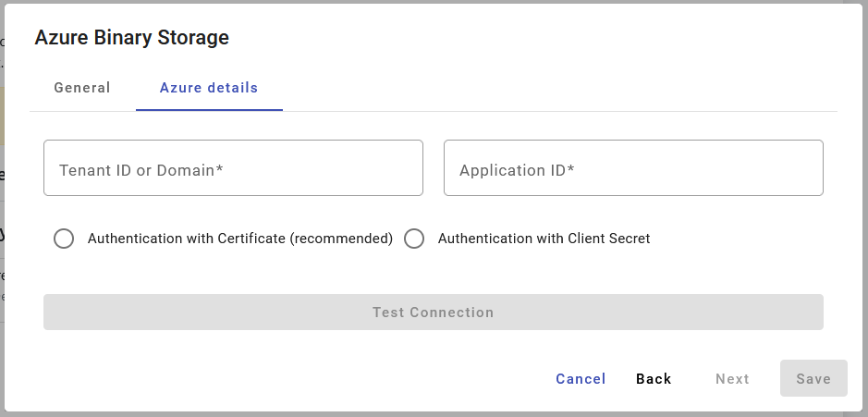Click the Next button
Viewport: 868px width, 417px height.
click(732, 379)
